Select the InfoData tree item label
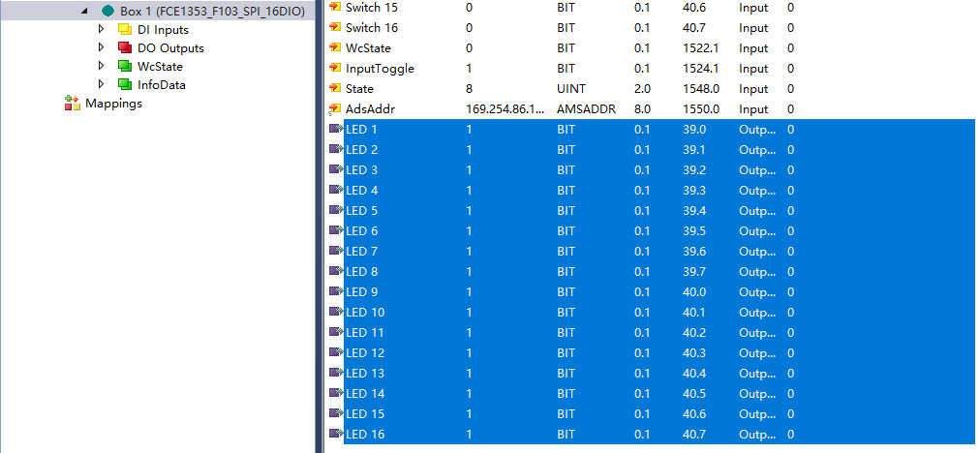 [x=162, y=85]
